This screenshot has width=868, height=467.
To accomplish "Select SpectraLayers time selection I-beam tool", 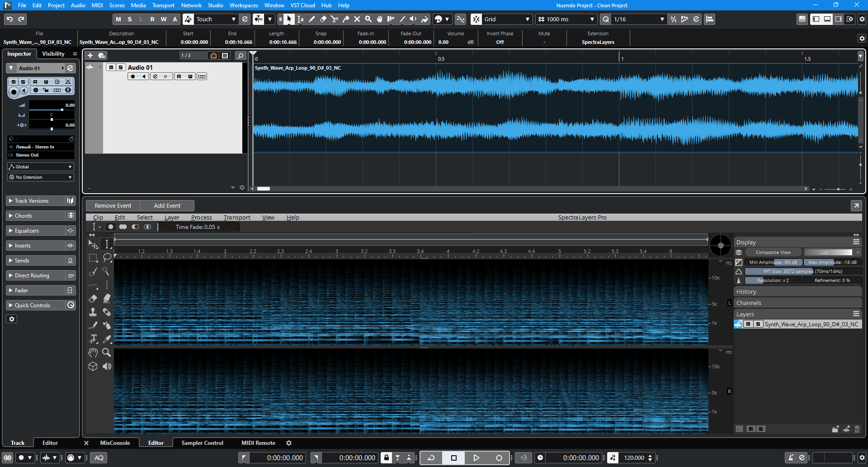I will [x=107, y=244].
